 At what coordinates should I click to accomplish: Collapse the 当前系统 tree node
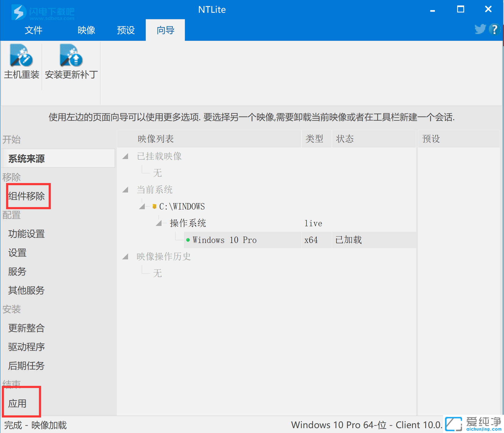click(125, 189)
